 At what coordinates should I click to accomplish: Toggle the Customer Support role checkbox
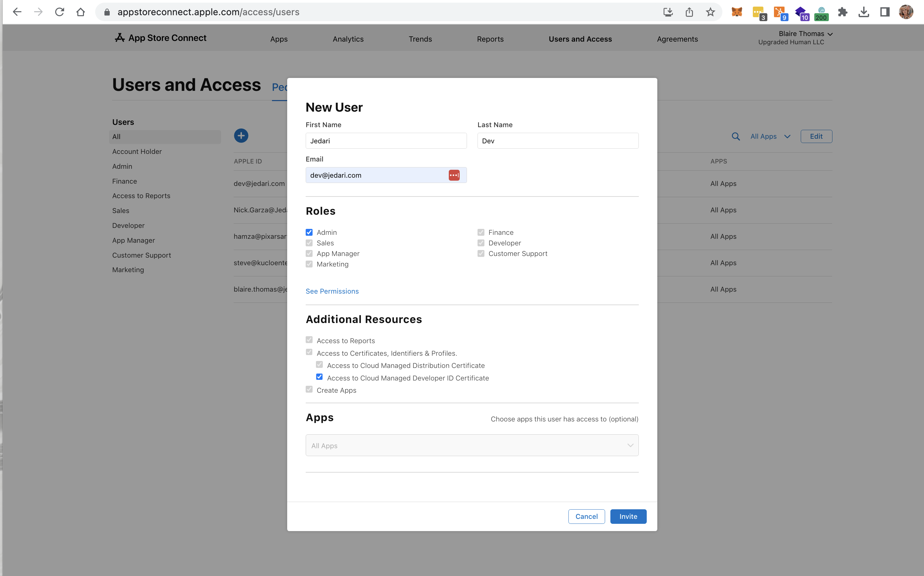pos(481,253)
